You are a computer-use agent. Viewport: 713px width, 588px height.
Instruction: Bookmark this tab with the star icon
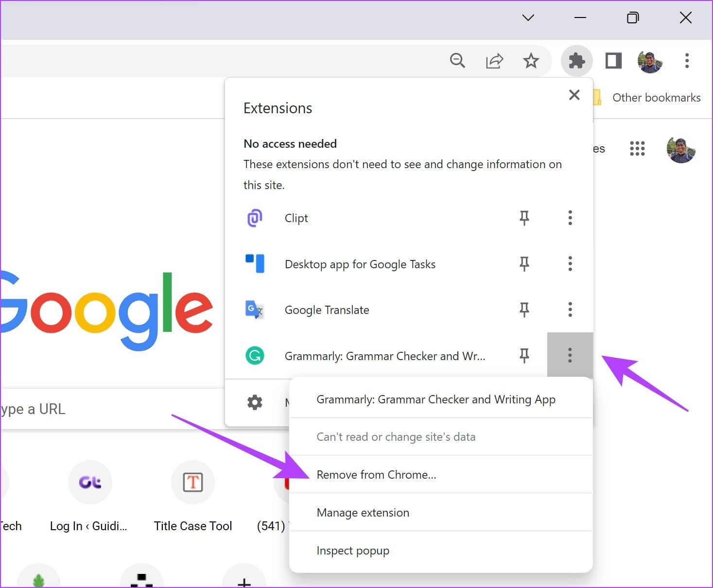pyautogui.click(x=531, y=61)
